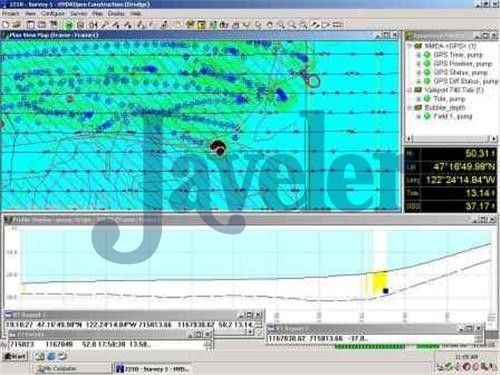Image resolution: width=500 pixels, height=375 pixels.
Task: Click green status icon beside Tide, pump
Action: click(x=427, y=99)
